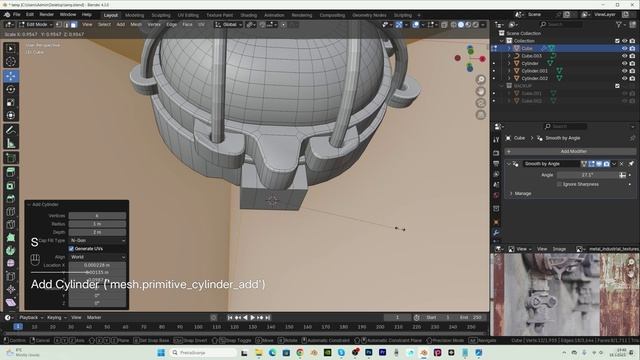This screenshot has width=640, height=360.
Task: Click the texture image preview
Action: (x=565, y=295)
